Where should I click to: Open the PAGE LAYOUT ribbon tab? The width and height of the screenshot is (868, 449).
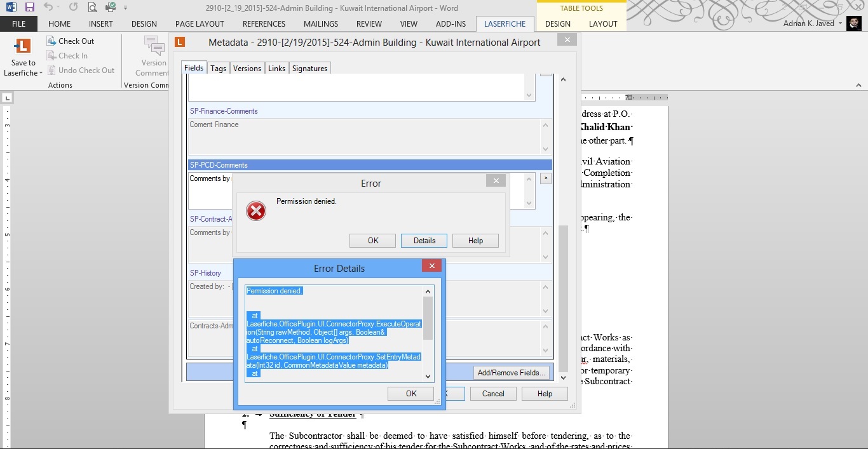pyautogui.click(x=200, y=23)
